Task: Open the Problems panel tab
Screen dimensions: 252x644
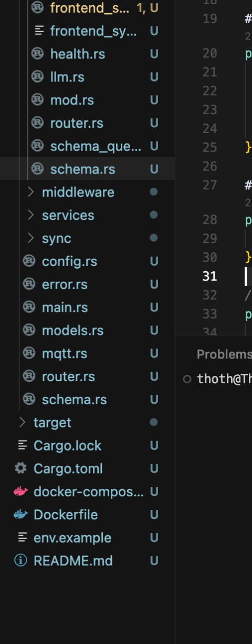Action: click(x=224, y=354)
